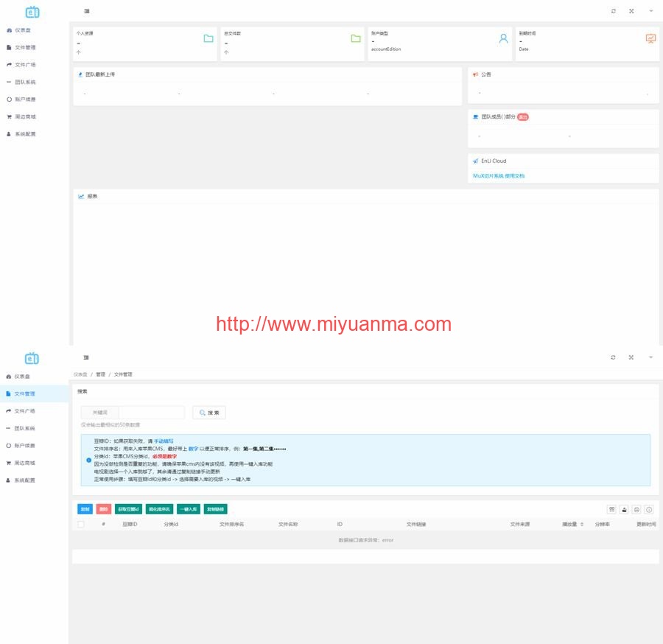Select highlighted 文件管理 in file management sidebar
This screenshot has height=644, width=663.
(x=34, y=393)
